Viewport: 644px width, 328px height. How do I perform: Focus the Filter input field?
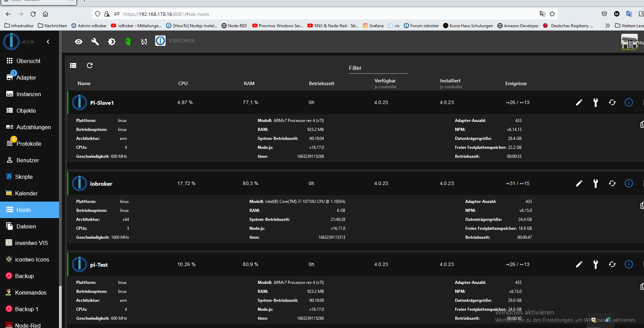click(378, 68)
